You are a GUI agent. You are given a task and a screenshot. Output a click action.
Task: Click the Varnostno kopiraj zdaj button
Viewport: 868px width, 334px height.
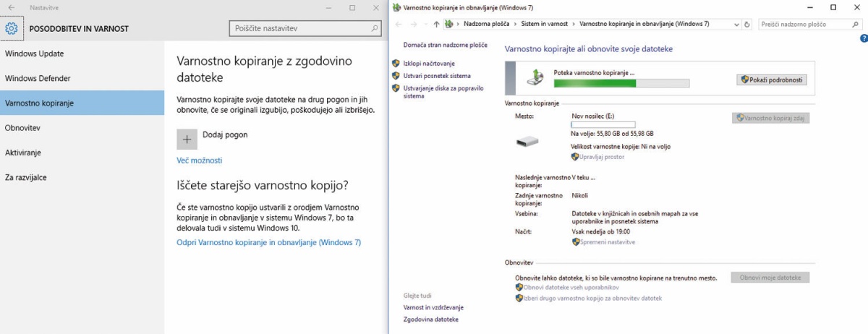770,117
